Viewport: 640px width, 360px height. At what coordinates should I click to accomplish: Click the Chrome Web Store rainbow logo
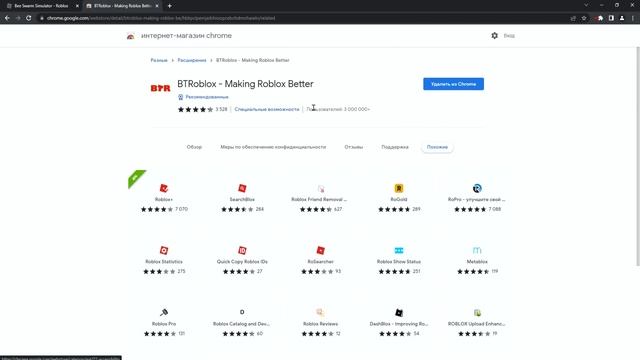(x=131, y=36)
